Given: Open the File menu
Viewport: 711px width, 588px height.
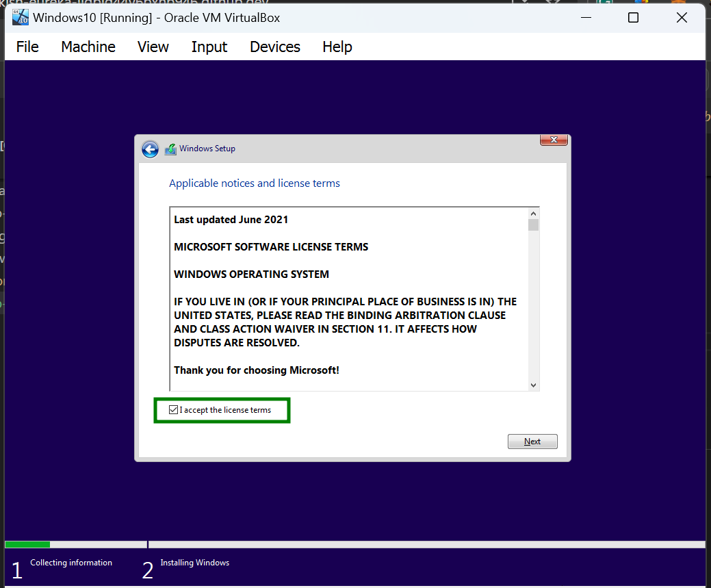Looking at the screenshot, I should pos(27,47).
